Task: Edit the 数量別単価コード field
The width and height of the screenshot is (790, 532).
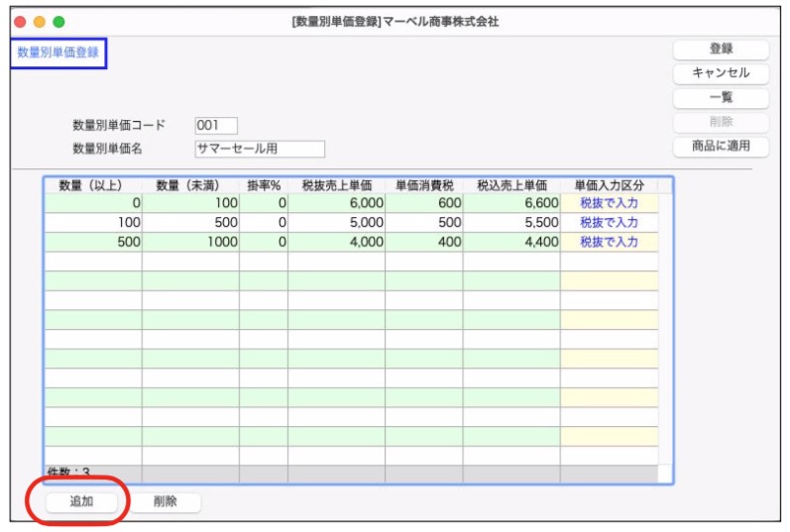Action: coord(216,126)
